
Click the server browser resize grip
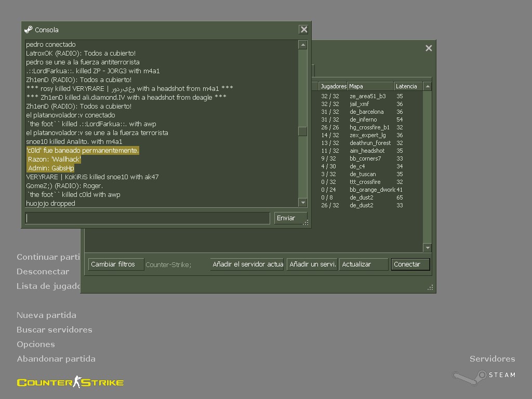[x=430, y=287]
